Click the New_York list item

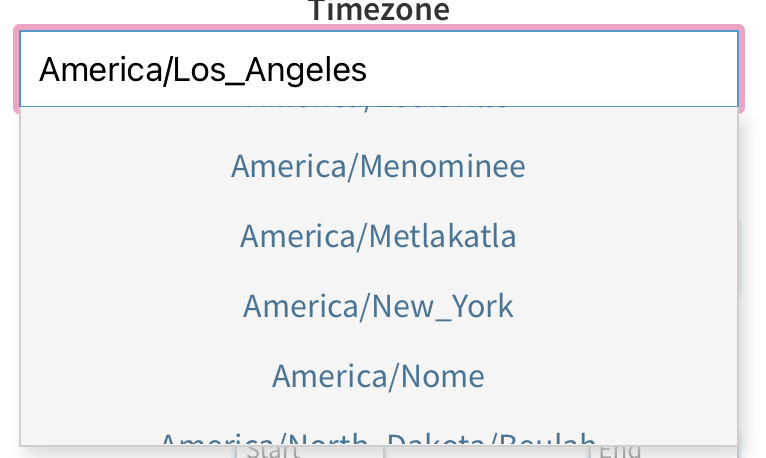point(378,306)
